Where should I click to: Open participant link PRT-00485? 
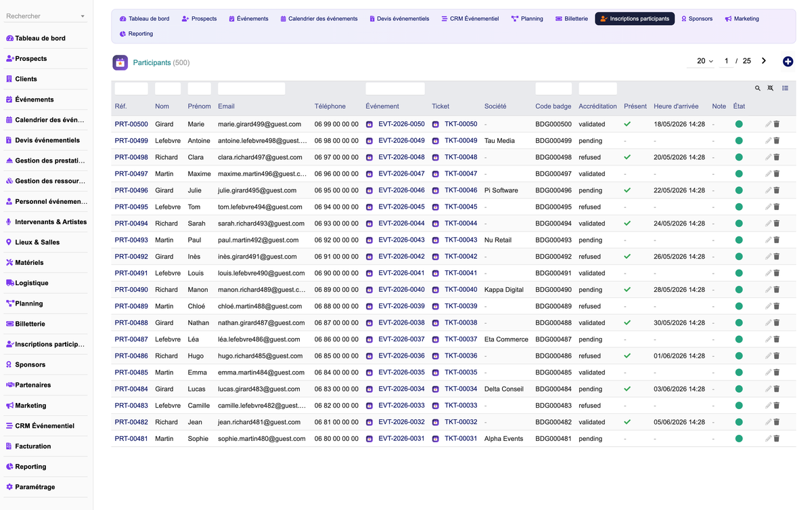click(131, 373)
